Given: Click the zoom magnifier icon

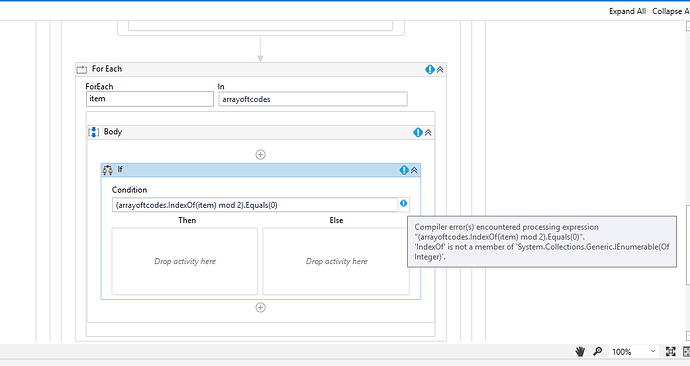Looking at the screenshot, I should point(598,351).
